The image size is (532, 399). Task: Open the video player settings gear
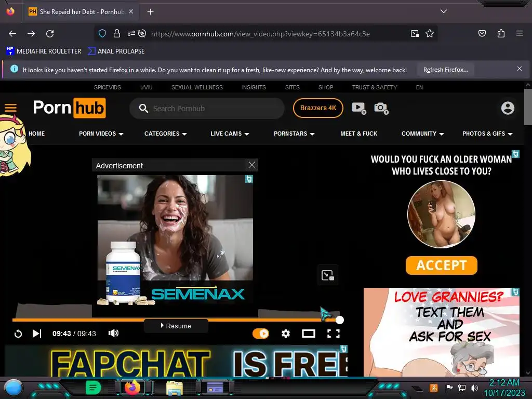286,334
